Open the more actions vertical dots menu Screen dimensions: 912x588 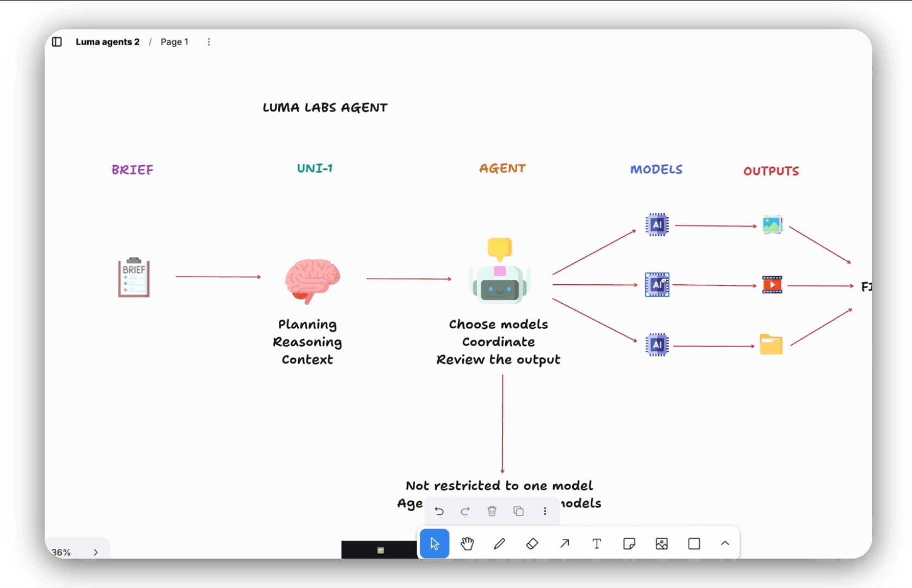point(545,511)
